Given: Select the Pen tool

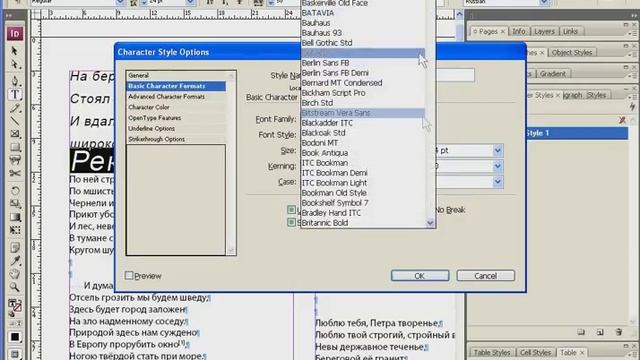Looking at the screenshot, I should tap(15, 80).
